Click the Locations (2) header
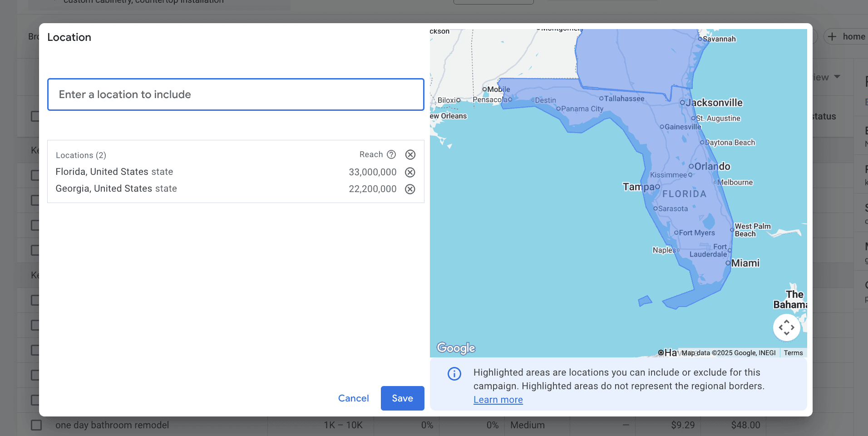The width and height of the screenshot is (868, 436). click(x=81, y=155)
